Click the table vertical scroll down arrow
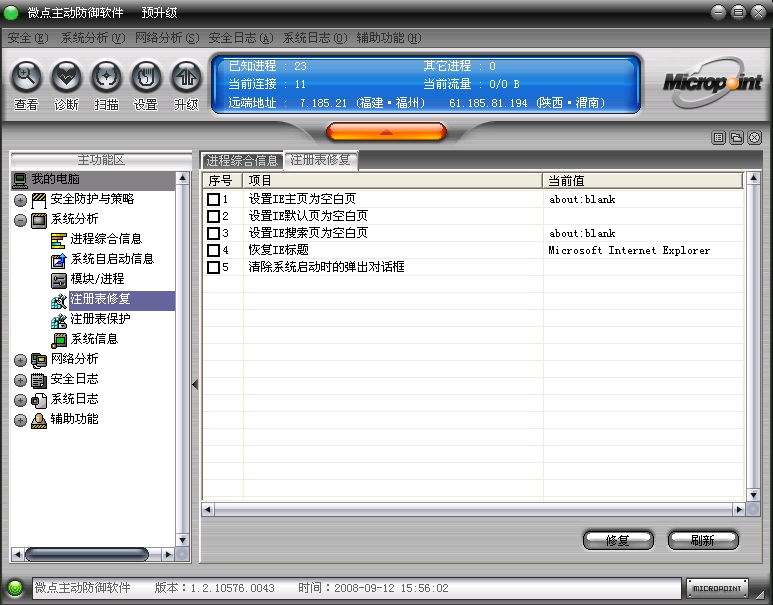 (753, 495)
